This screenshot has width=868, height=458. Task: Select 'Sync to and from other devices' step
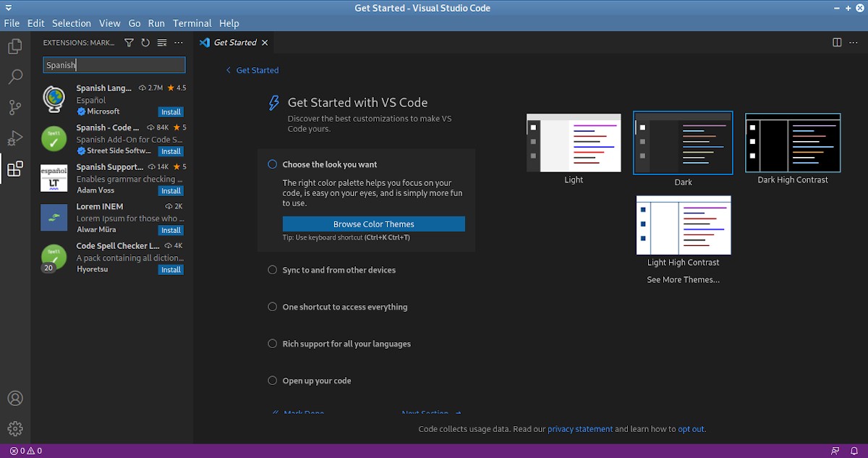[339, 270]
